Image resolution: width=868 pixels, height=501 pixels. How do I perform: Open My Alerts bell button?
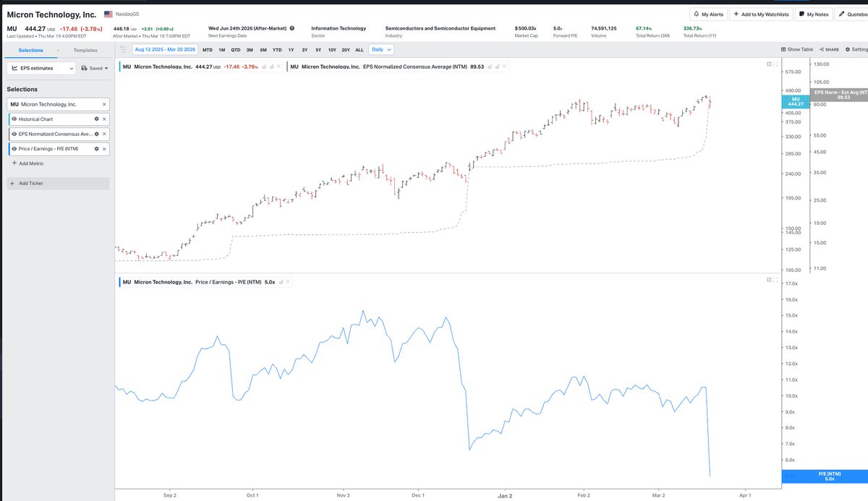pos(707,14)
